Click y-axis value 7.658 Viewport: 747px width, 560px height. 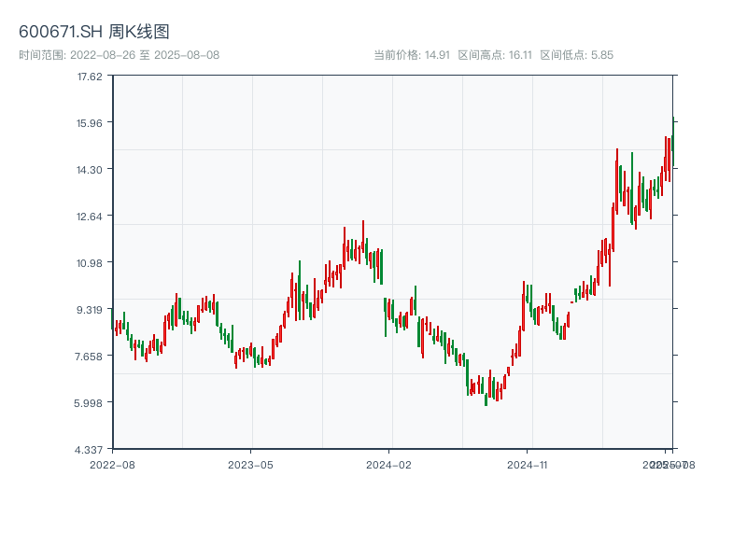click(x=89, y=357)
